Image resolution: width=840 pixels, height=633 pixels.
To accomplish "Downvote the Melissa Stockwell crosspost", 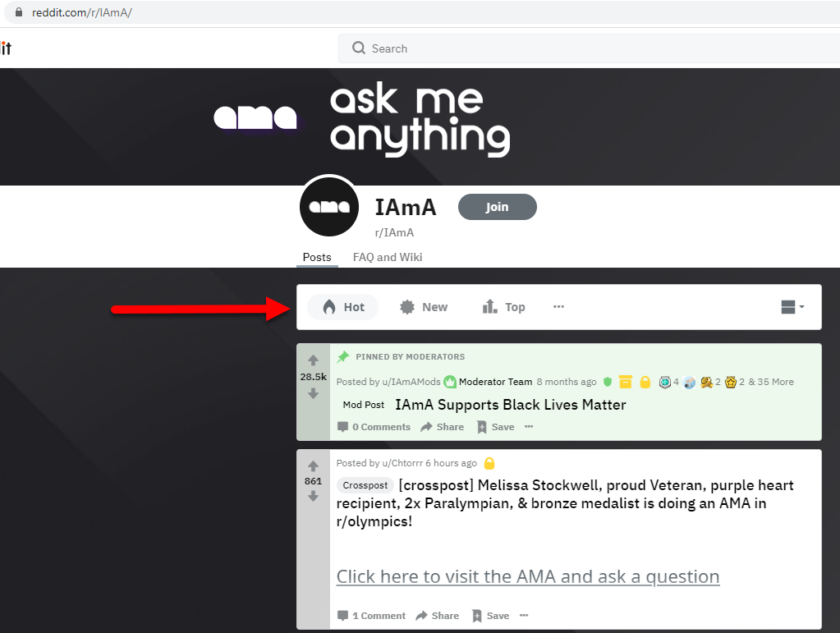I will [314, 497].
